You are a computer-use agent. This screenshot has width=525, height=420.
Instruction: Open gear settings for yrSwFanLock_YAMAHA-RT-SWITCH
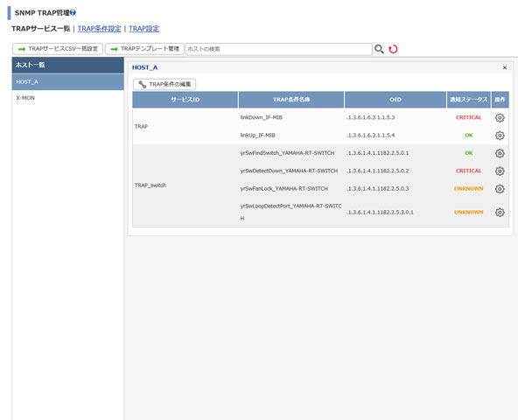500,189
